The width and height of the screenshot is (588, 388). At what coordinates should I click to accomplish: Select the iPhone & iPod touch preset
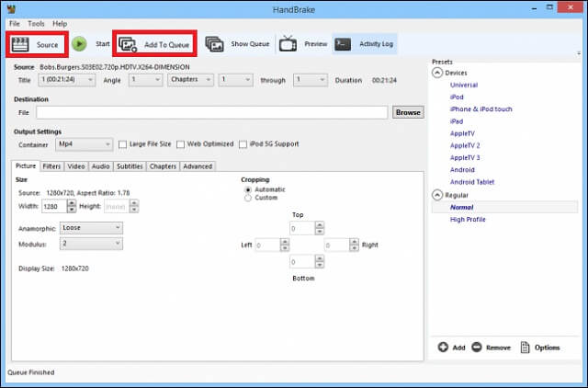(481, 109)
